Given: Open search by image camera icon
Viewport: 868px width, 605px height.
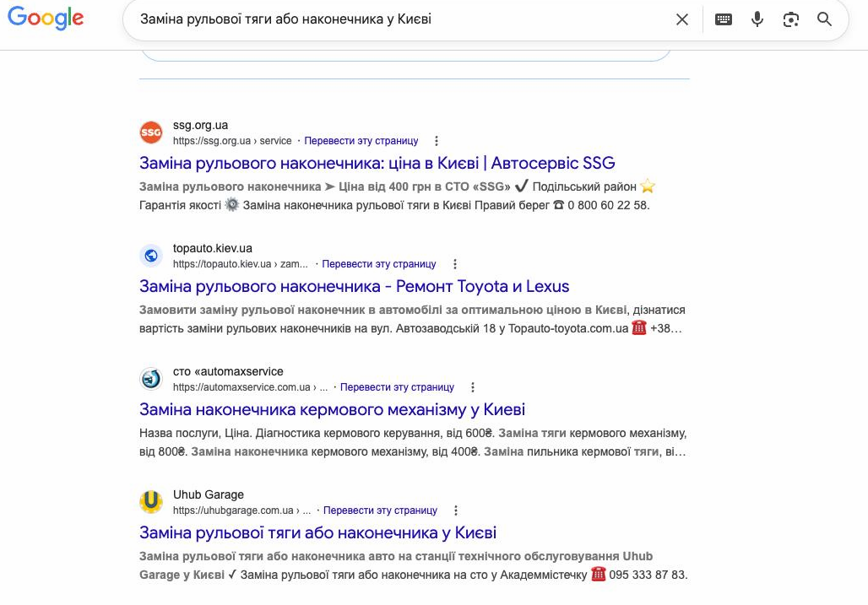Looking at the screenshot, I should (791, 19).
